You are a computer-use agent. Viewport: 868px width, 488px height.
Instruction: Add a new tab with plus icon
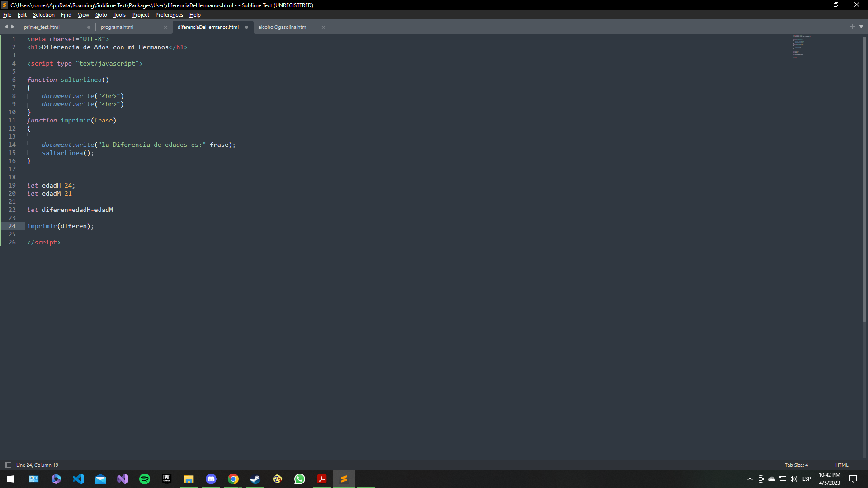coord(853,27)
